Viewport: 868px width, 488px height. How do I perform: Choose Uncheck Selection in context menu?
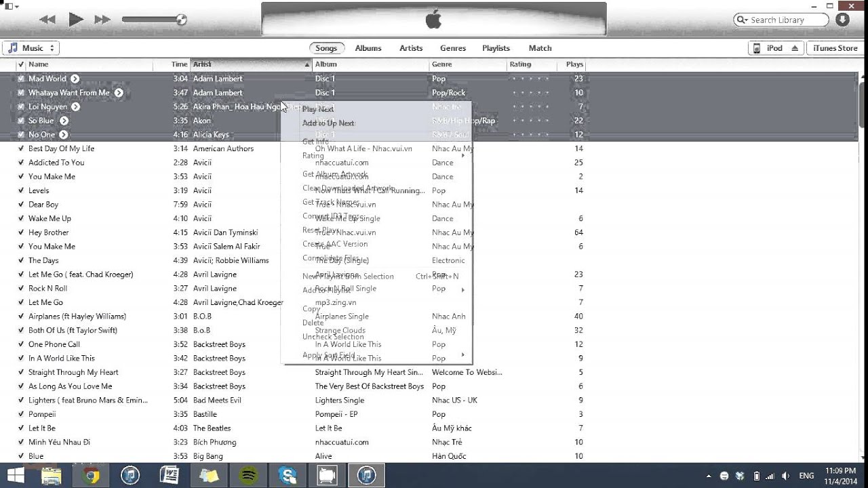333,337
